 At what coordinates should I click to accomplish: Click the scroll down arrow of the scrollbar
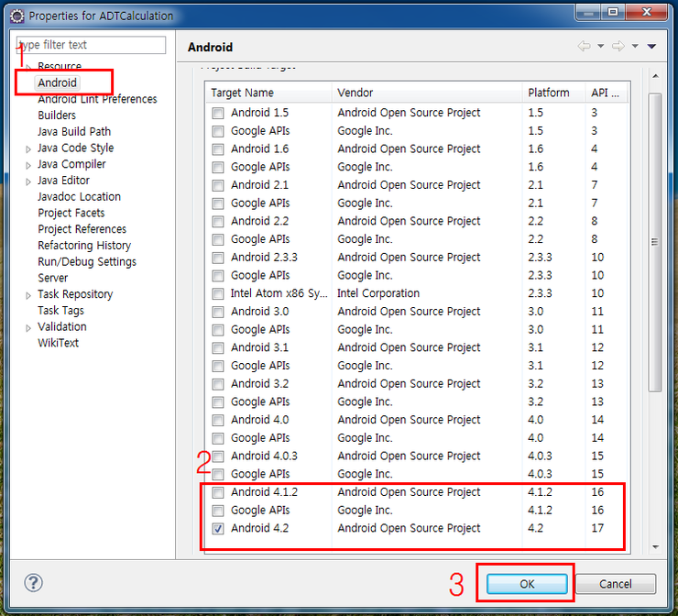(x=655, y=546)
